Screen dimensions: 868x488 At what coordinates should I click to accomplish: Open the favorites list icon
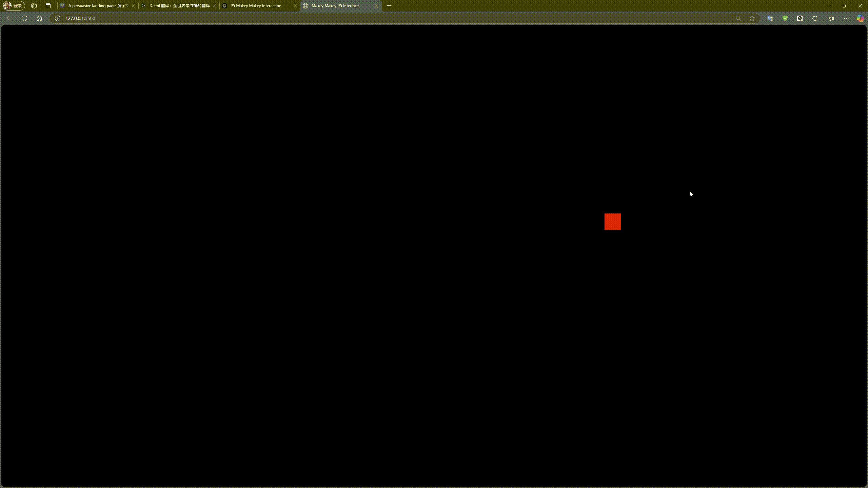[831, 18]
